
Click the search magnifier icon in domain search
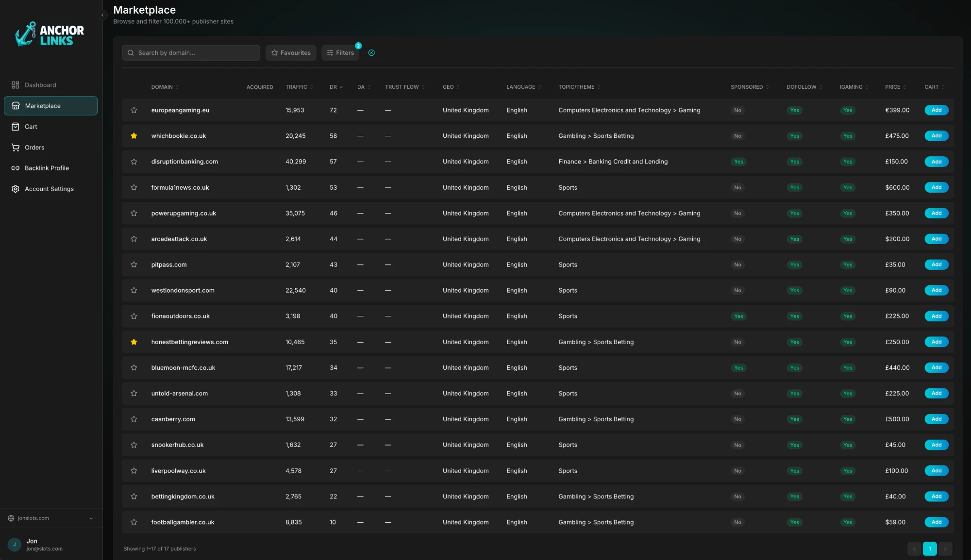click(131, 53)
